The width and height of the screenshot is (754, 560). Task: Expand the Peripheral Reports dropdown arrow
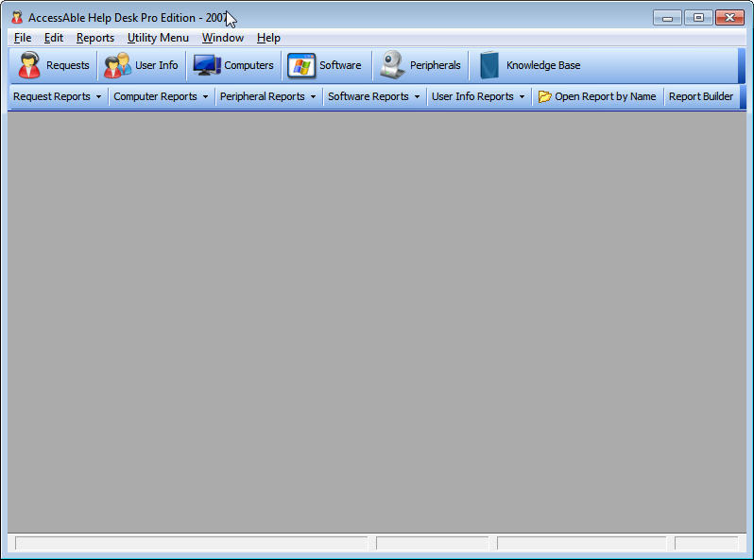(x=313, y=96)
